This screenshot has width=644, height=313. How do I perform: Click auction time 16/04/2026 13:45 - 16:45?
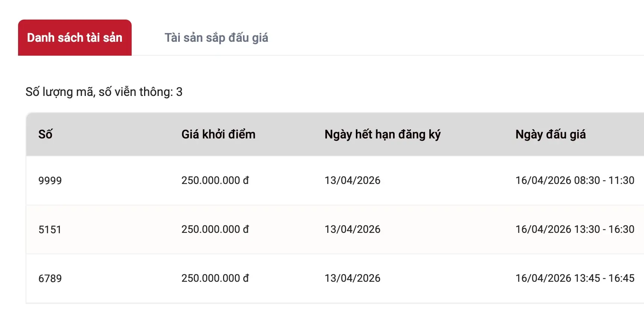pyautogui.click(x=574, y=278)
